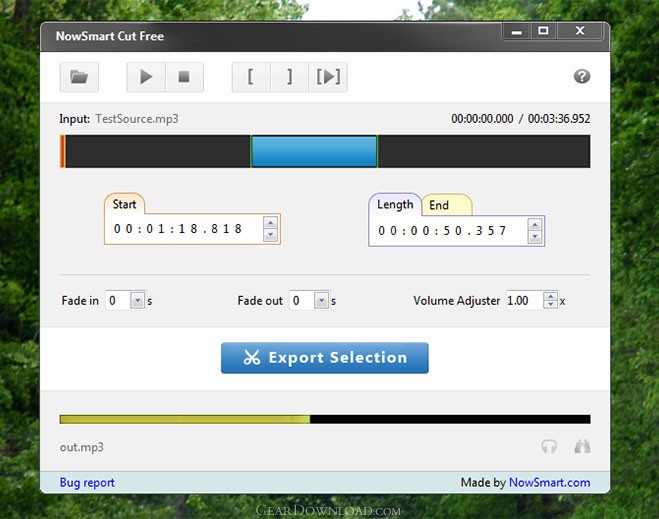Viewport: 659px width, 519px height.
Task: Set selection end with the ] button
Action: pos(290,77)
